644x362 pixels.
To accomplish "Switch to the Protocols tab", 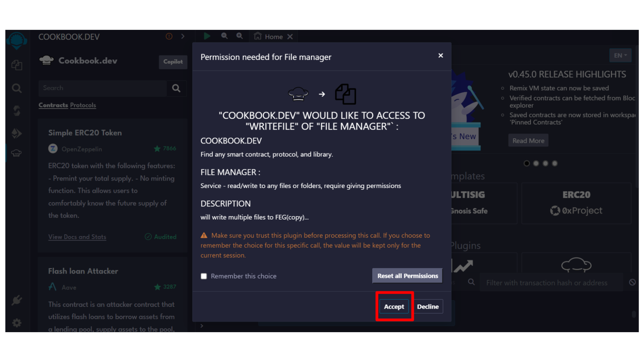I will click(83, 105).
